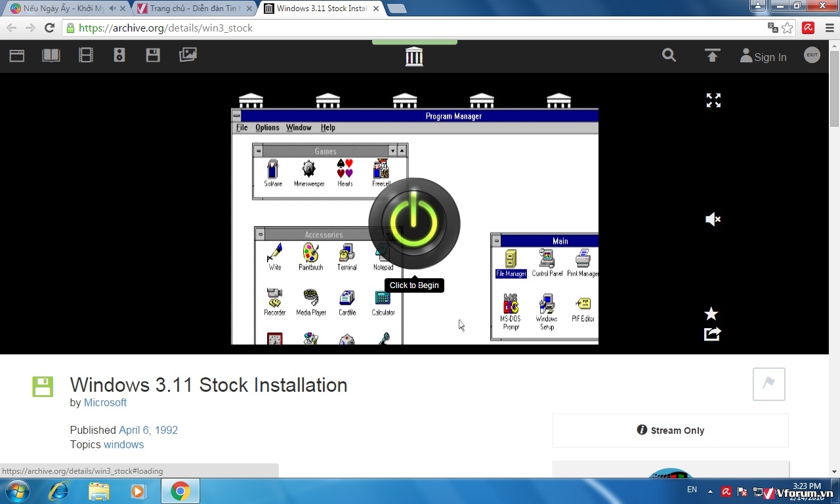Open the Internet Archive search icon
Screen dimensions: 840x504
point(669,55)
